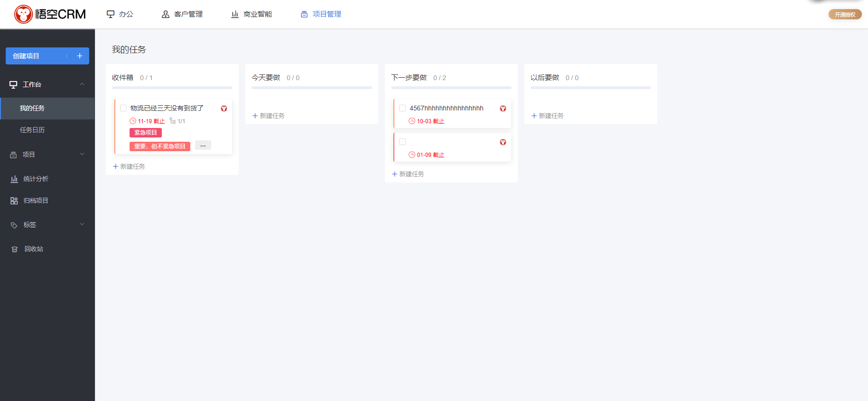Click the 工作台 monitor icon
The width and height of the screenshot is (868, 401).
(13, 84)
